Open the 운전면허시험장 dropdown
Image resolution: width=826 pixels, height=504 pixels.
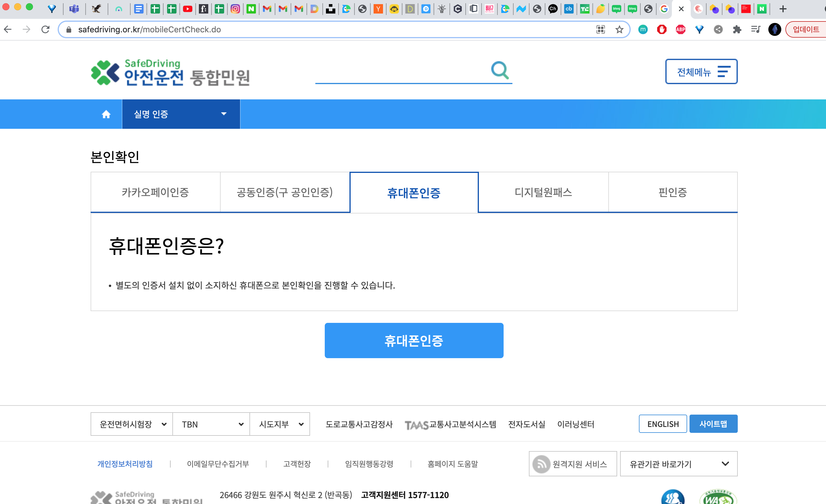click(x=132, y=424)
